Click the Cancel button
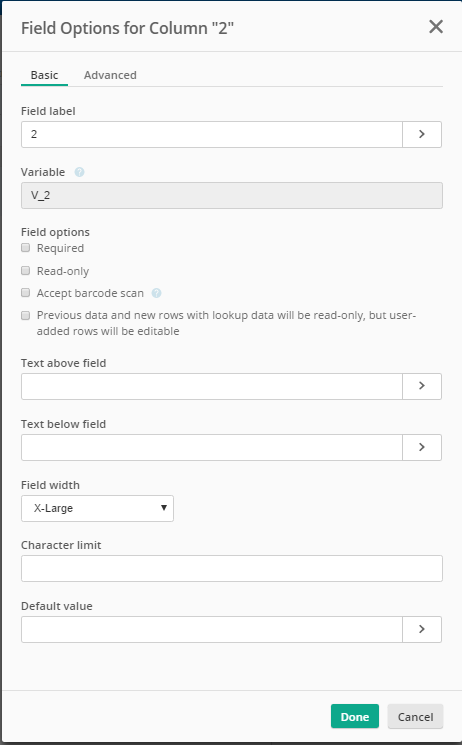The image size is (462, 745). point(415,716)
